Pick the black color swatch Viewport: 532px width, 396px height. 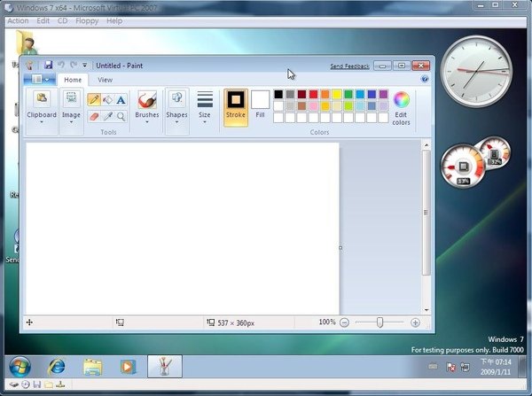(278, 94)
